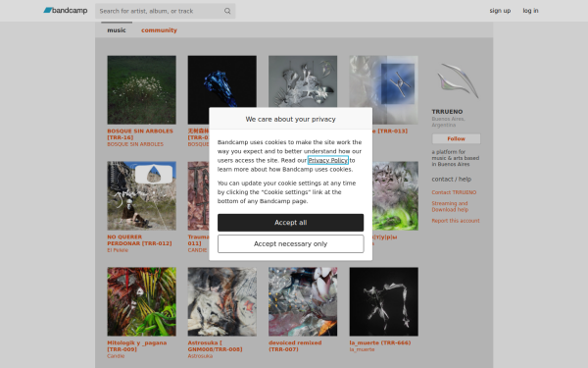The height and width of the screenshot is (368, 588).
Task: Click the We care about your privacy title
Action: coord(291,119)
